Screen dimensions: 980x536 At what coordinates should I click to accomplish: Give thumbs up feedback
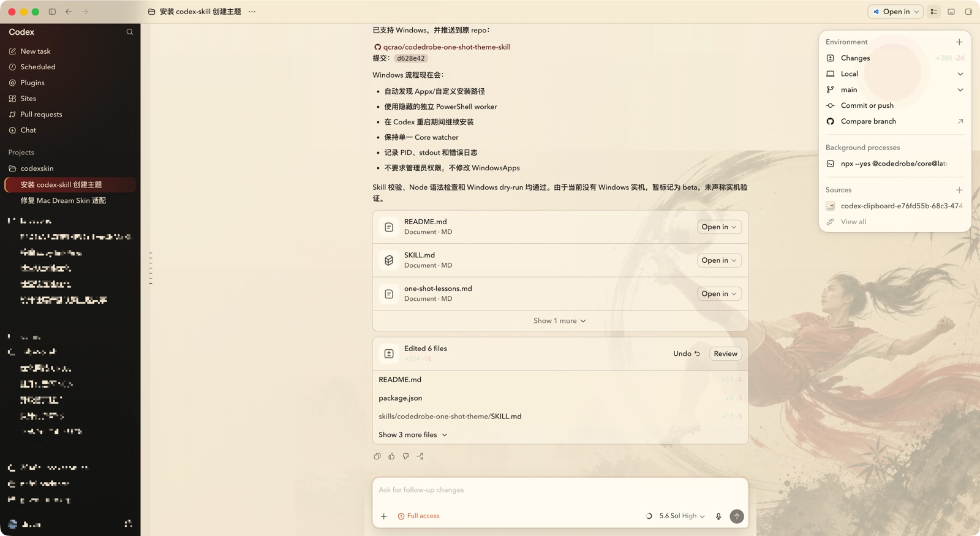pyautogui.click(x=391, y=456)
